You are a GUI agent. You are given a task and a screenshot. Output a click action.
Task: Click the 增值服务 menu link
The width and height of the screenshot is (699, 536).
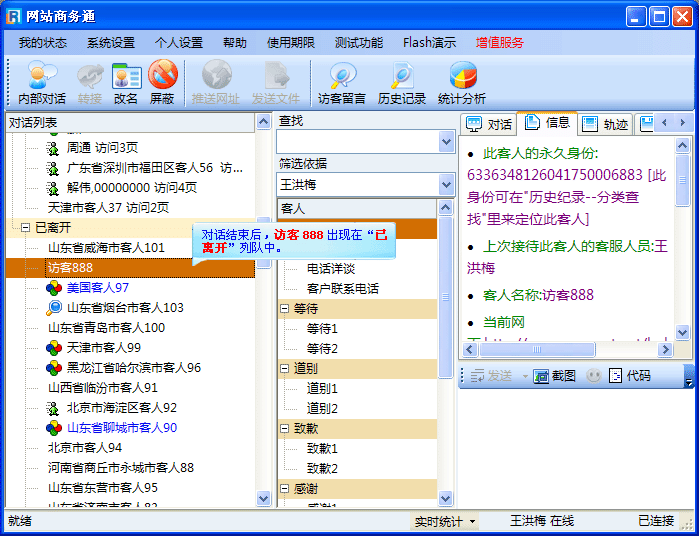point(499,43)
